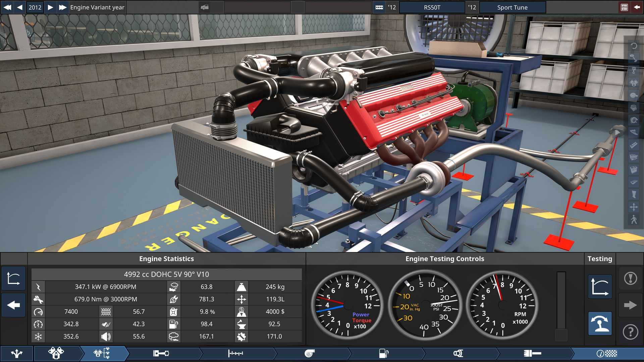Advance the variant year with the forward arrow
Screen dimensions: 644x362
coord(50,7)
